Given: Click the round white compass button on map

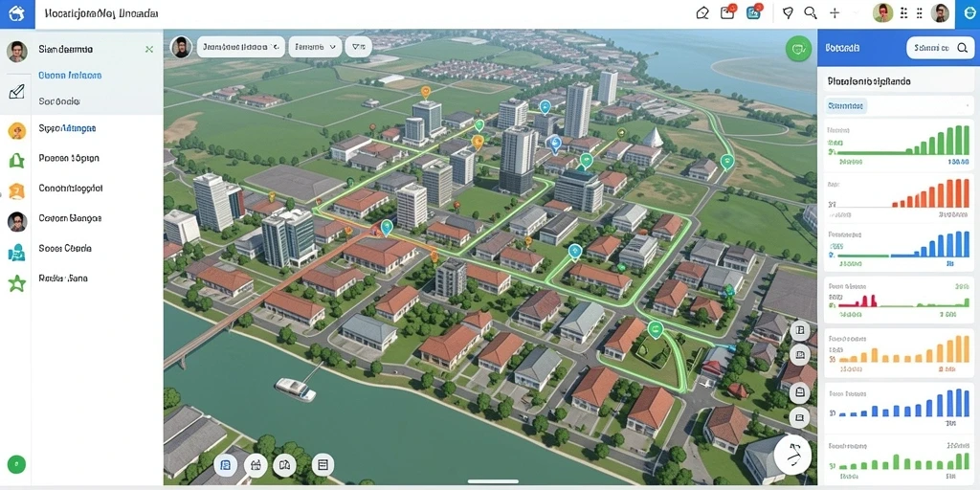Looking at the screenshot, I should [x=792, y=455].
